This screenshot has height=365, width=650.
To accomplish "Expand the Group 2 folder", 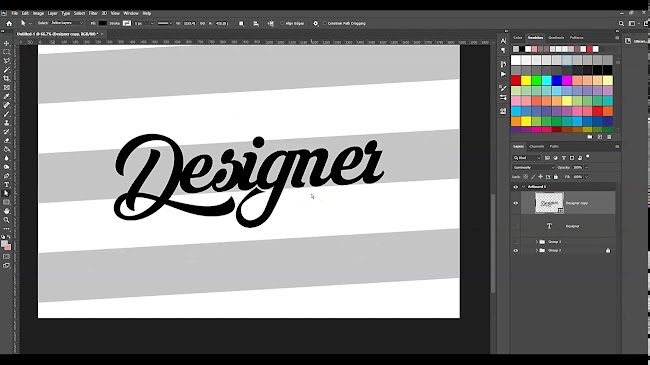I will [536, 251].
